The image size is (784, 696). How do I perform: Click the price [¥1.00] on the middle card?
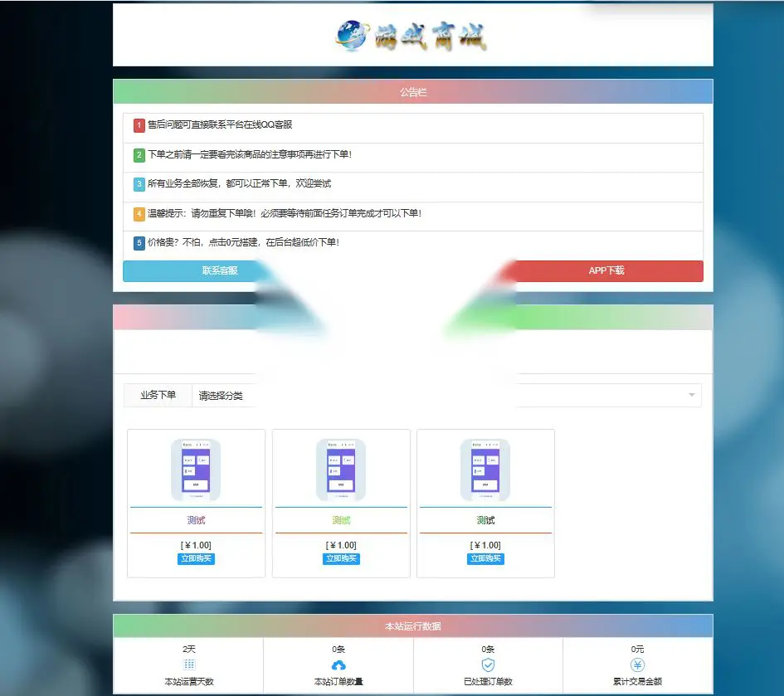tap(341, 545)
